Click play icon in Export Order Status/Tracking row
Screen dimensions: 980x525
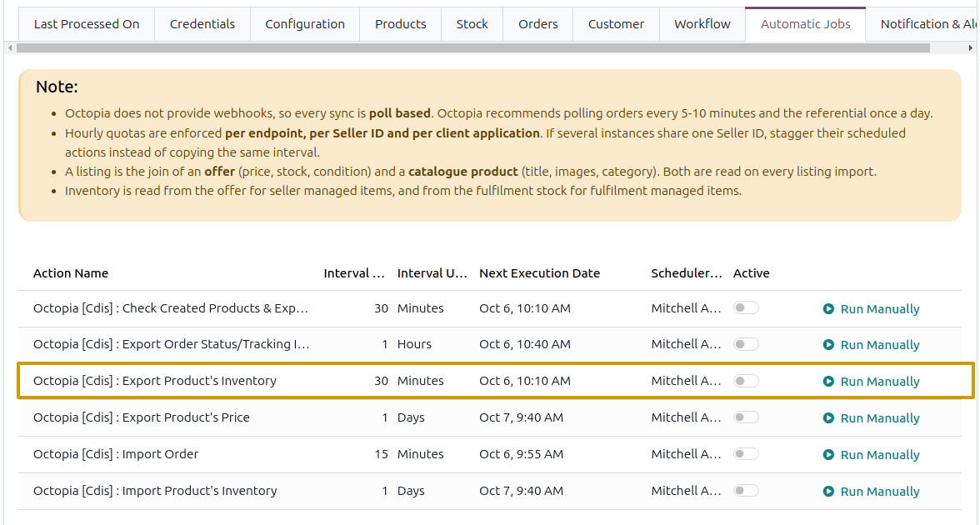[x=828, y=344]
